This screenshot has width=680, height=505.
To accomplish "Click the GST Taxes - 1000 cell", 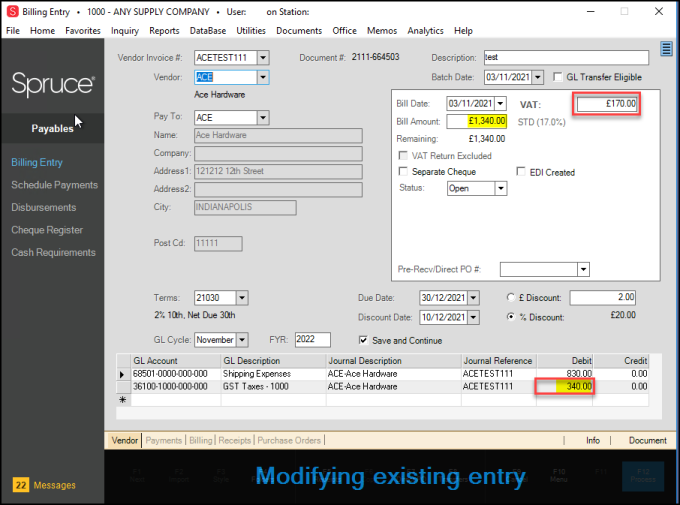I will coord(273,386).
